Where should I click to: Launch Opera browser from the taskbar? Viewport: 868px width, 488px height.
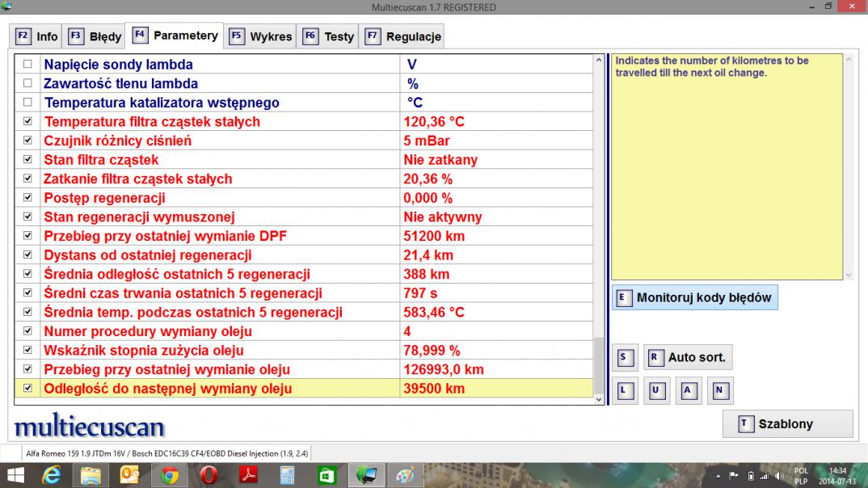click(209, 475)
